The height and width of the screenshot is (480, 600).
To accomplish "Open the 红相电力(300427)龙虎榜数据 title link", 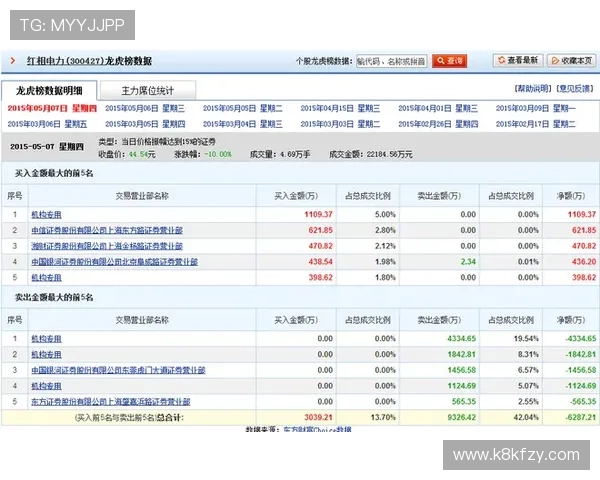I will tap(89, 61).
